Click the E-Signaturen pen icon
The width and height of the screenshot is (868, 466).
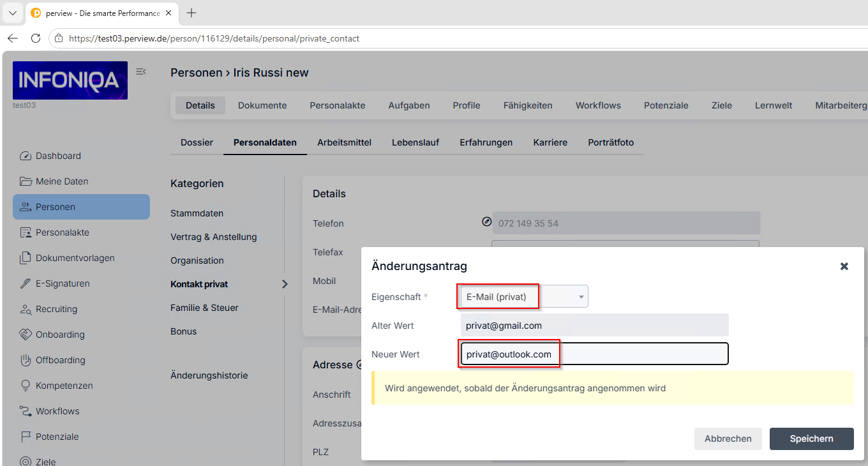click(26, 283)
